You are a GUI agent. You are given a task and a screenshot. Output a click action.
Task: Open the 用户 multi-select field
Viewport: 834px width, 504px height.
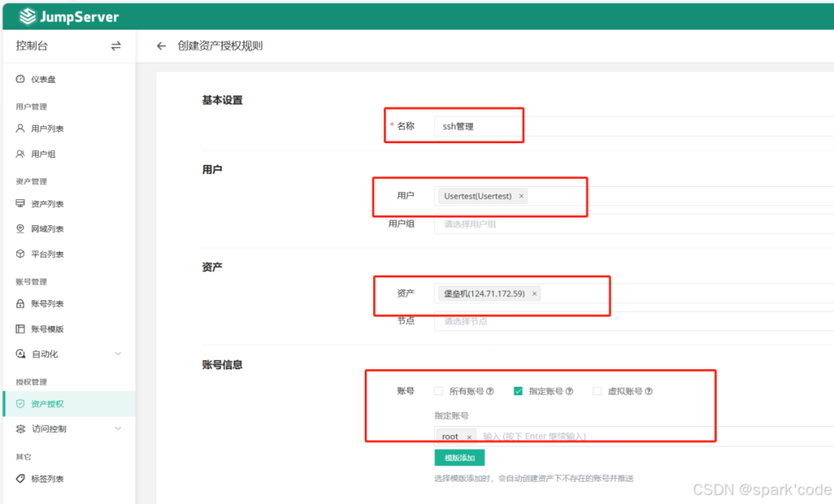[x=634, y=196]
